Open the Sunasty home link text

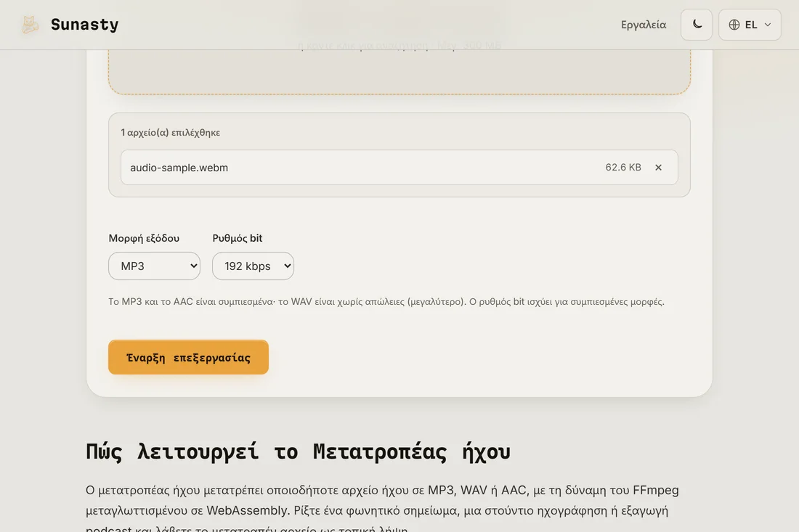pos(84,25)
